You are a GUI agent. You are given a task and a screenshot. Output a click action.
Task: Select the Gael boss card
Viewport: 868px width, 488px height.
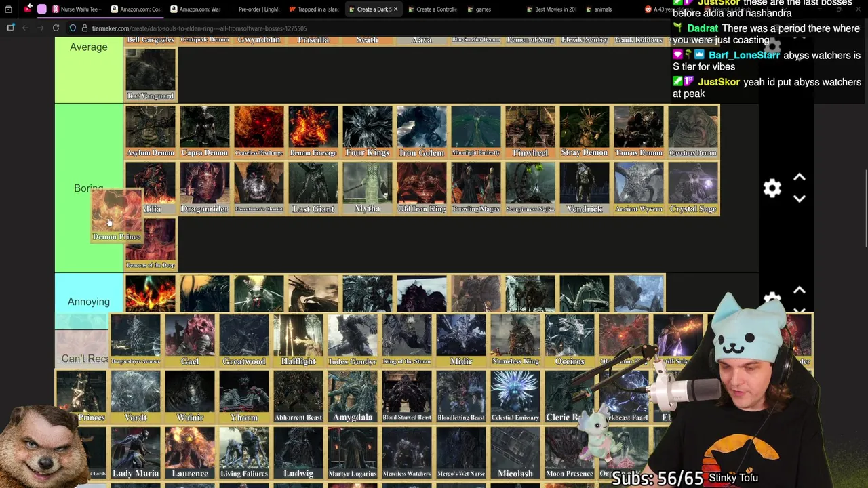(x=190, y=340)
